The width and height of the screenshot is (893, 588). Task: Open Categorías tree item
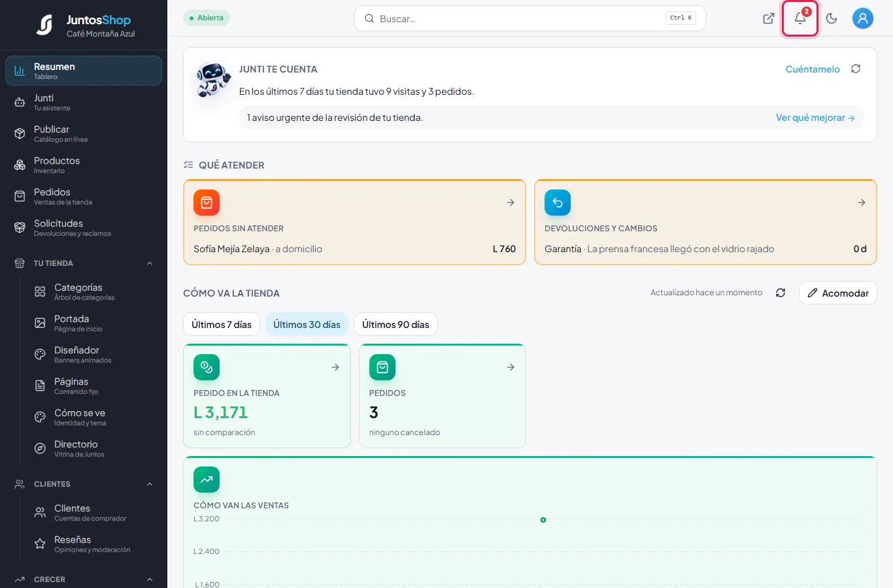tap(93, 291)
